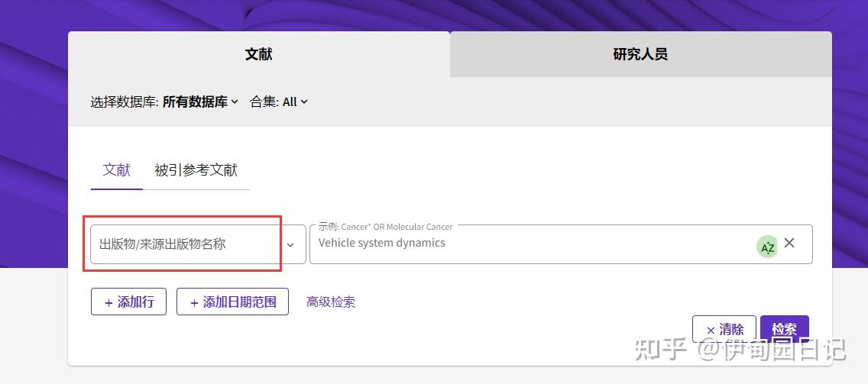Switch to the top 文献 tab
Viewport: 868px width, 384px height.
pos(258,54)
